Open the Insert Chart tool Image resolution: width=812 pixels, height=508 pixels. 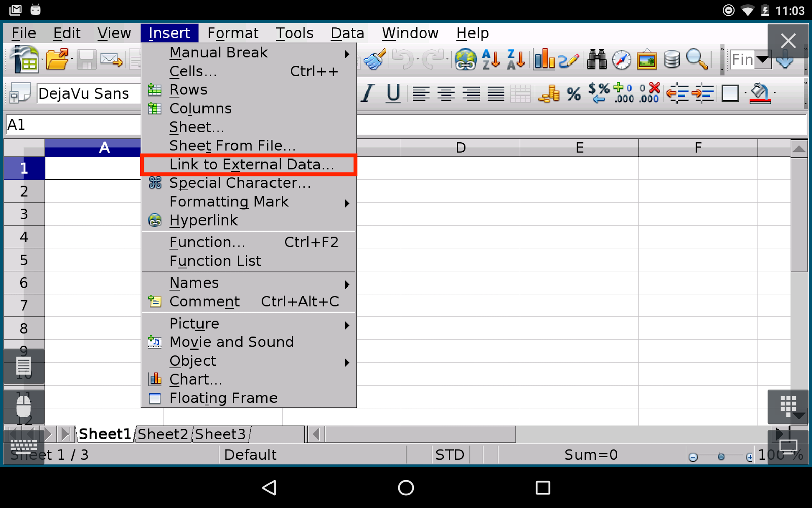click(544, 59)
